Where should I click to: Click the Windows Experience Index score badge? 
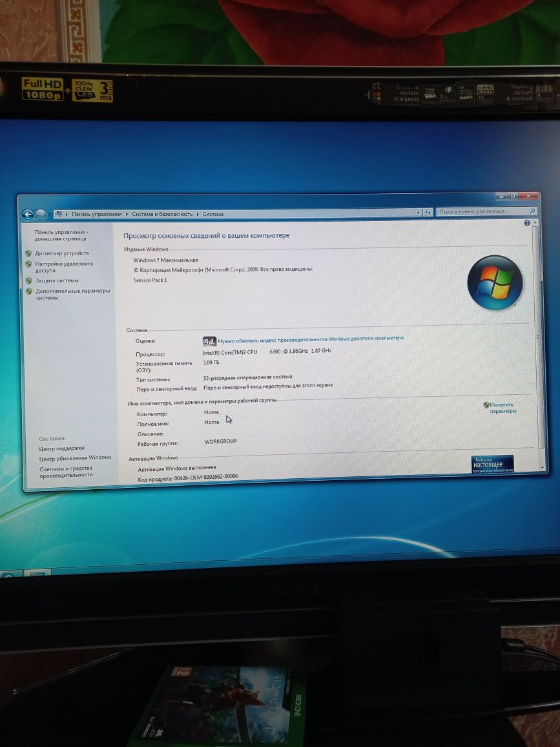[x=209, y=341]
